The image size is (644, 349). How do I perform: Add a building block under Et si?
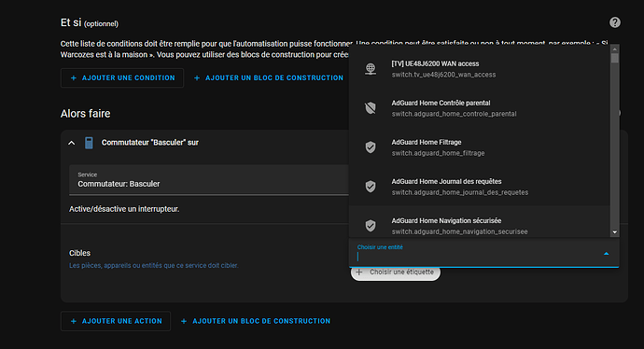click(269, 78)
